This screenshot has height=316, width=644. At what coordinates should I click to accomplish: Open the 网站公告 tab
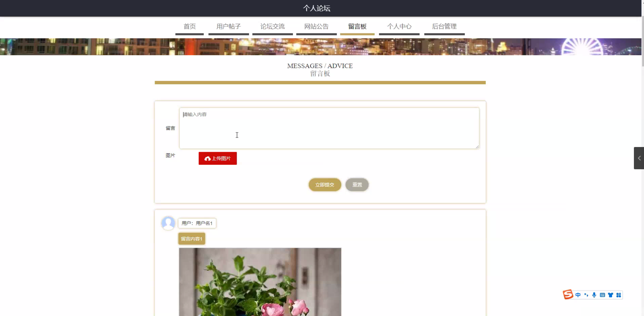pos(316,27)
